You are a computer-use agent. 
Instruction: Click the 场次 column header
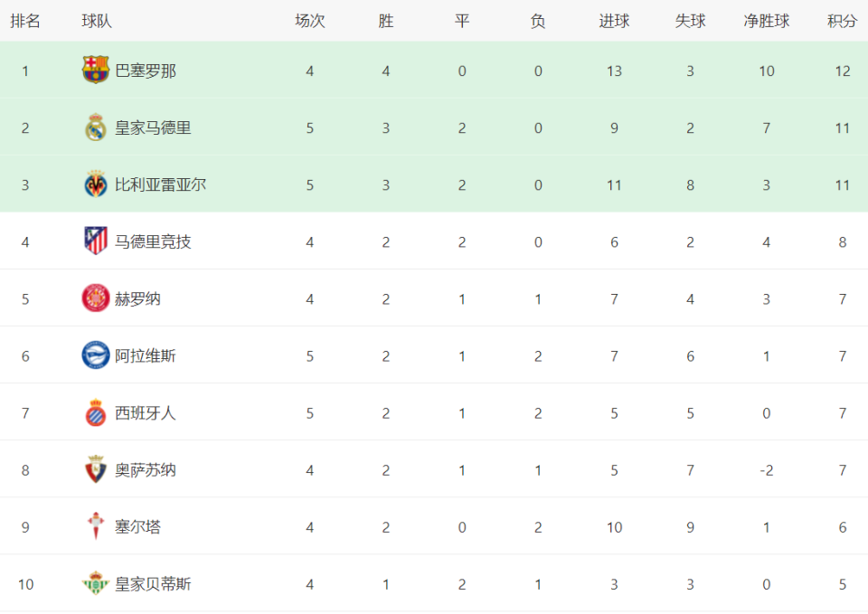309,21
